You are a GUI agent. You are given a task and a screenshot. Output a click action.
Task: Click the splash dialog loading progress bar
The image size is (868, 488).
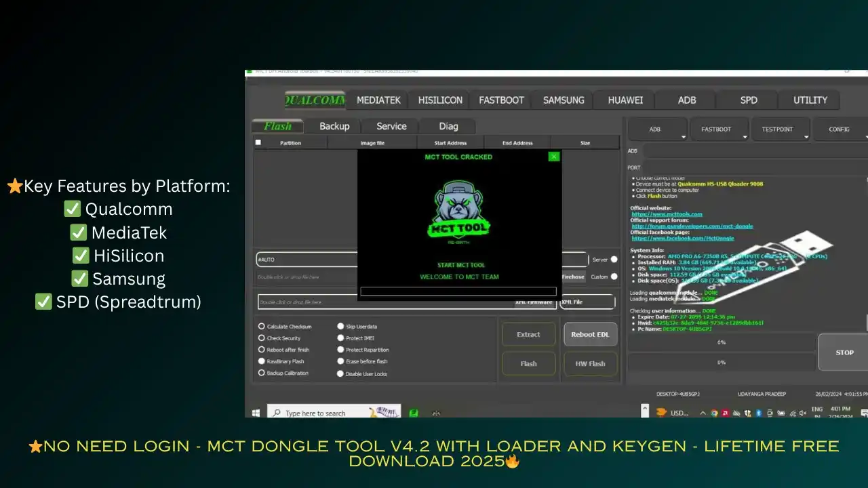point(458,291)
